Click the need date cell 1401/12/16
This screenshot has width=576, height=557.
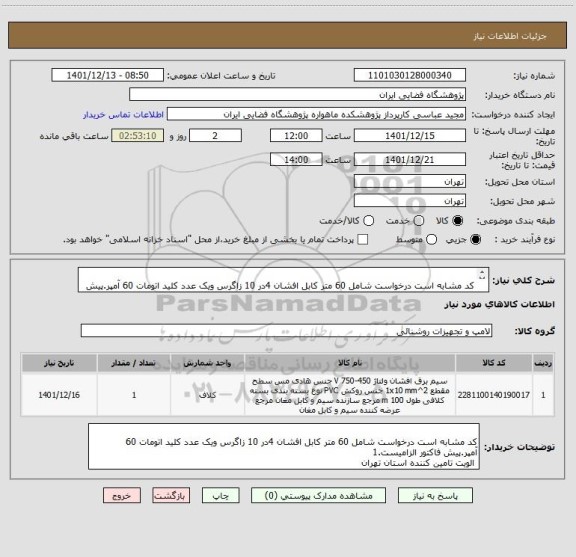[x=59, y=395]
